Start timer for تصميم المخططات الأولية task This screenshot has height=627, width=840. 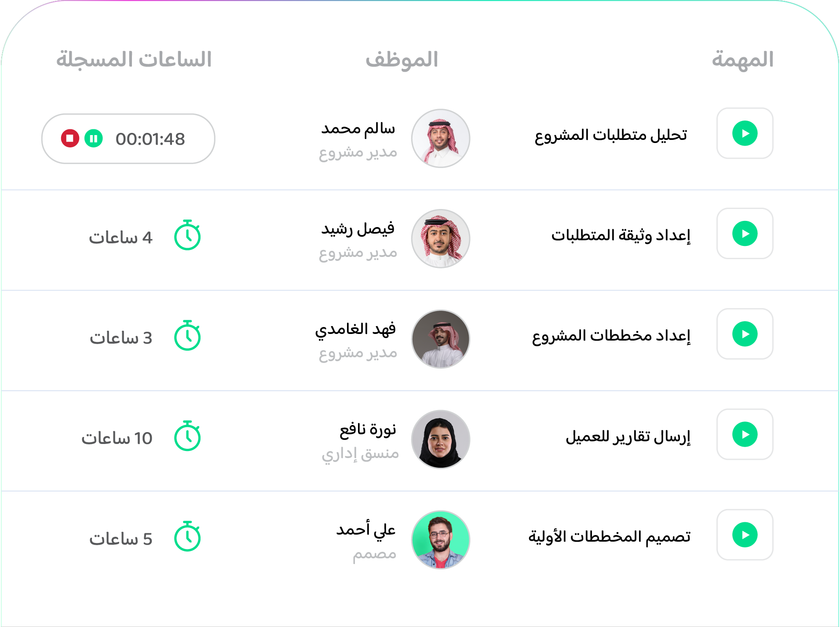(745, 535)
